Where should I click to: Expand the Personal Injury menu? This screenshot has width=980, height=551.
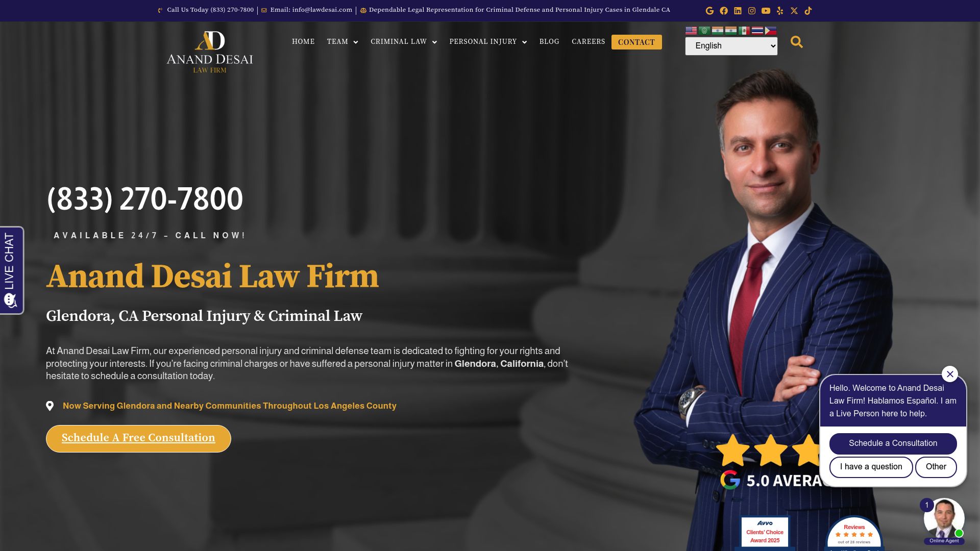[488, 42]
